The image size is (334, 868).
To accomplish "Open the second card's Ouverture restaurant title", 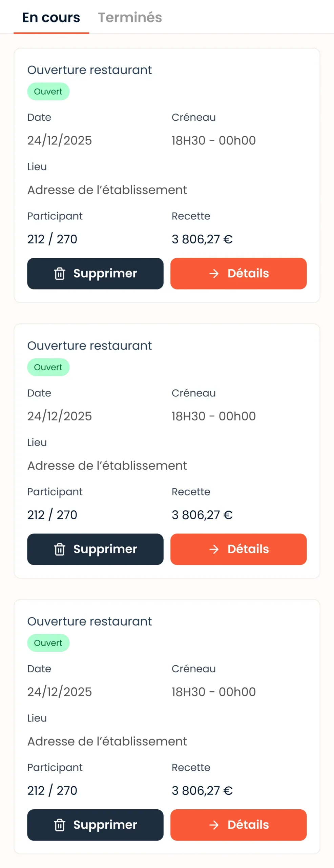I will tap(89, 346).
